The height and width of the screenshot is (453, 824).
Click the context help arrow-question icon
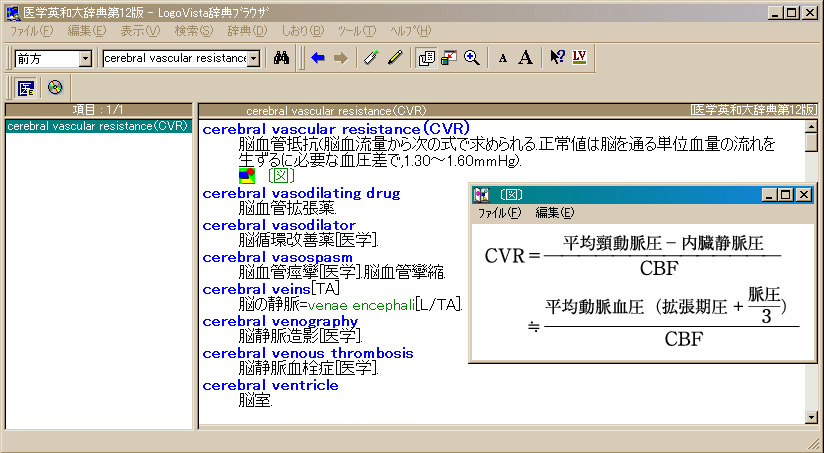point(558,58)
